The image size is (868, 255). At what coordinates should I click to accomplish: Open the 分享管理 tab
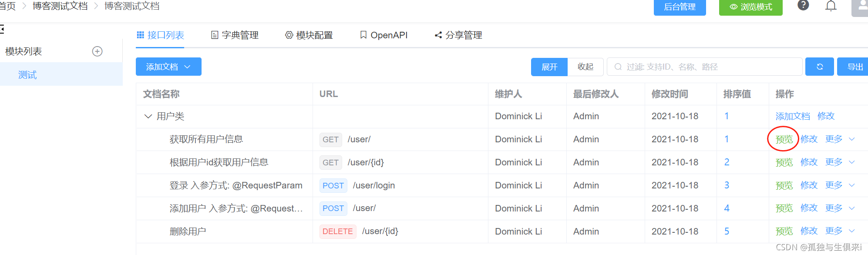click(458, 35)
